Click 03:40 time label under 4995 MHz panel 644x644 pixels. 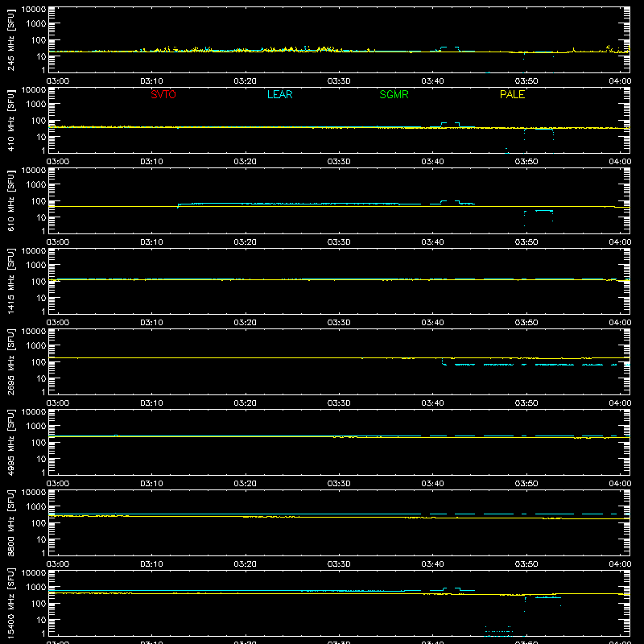click(x=432, y=484)
